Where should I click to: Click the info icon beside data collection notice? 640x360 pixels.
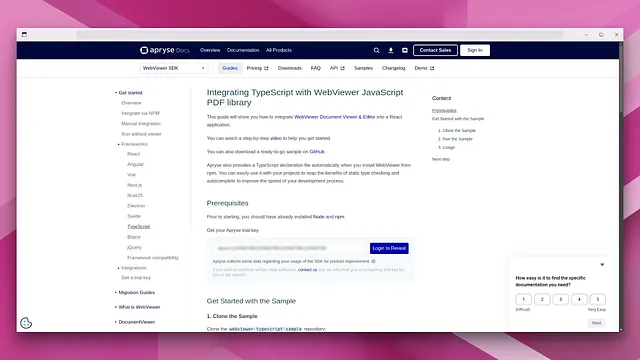(x=373, y=261)
